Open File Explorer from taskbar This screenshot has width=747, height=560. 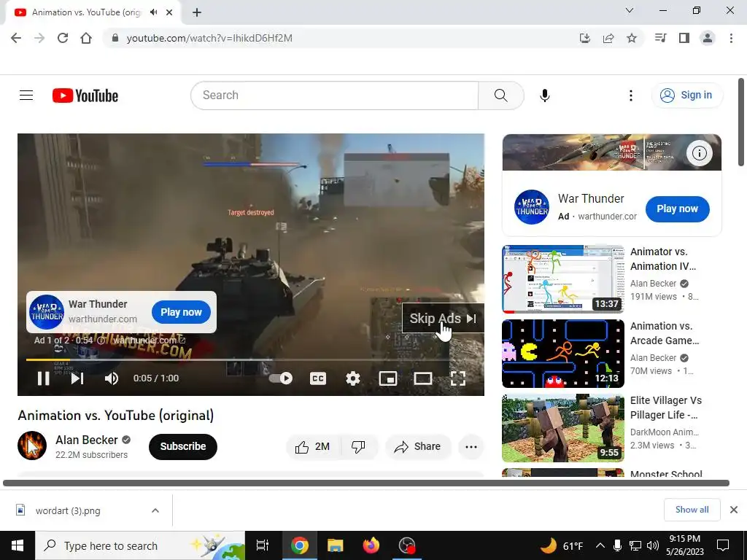(336, 545)
